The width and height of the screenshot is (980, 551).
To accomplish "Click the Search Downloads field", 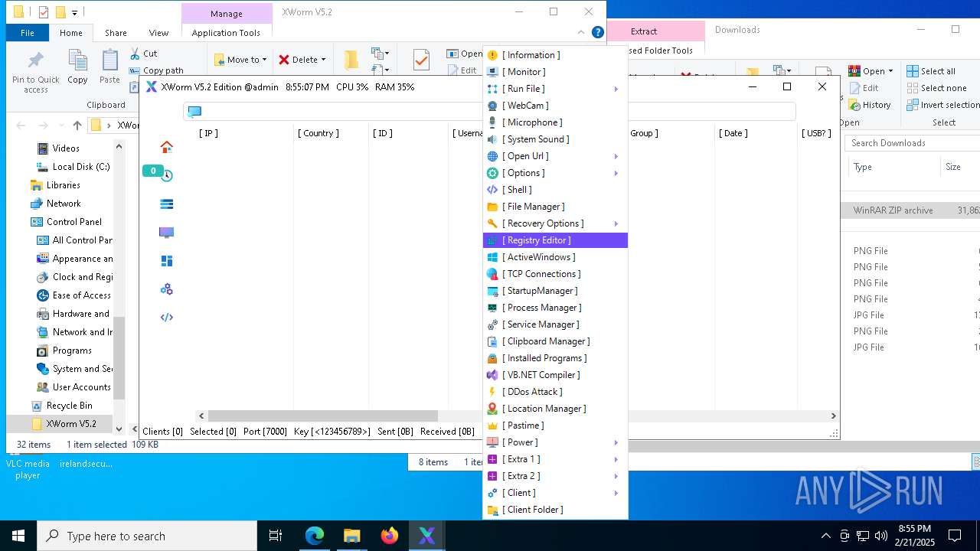I will click(912, 143).
